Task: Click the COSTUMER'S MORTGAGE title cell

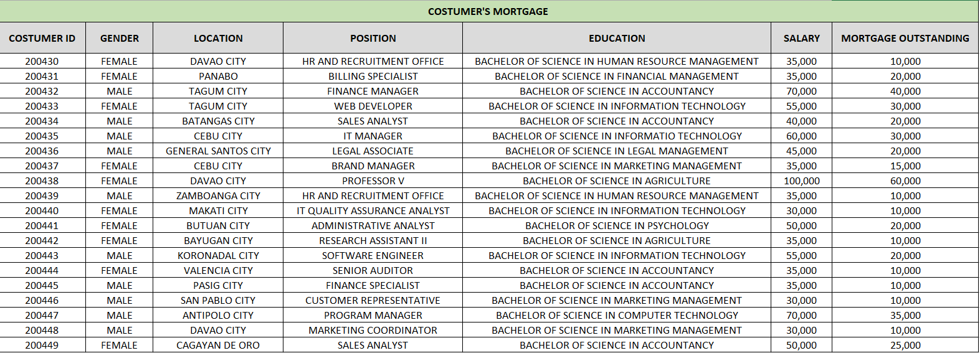Action: coord(488,11)
